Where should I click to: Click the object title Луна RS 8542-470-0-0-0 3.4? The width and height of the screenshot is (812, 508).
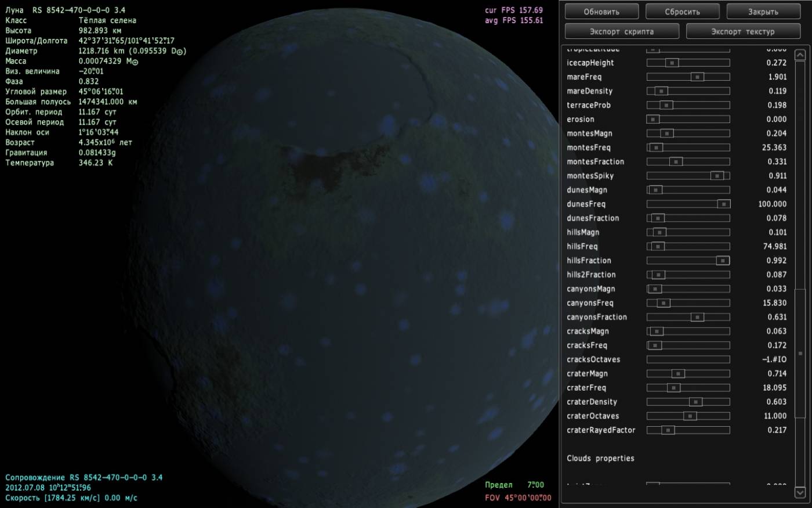point(65,10)
